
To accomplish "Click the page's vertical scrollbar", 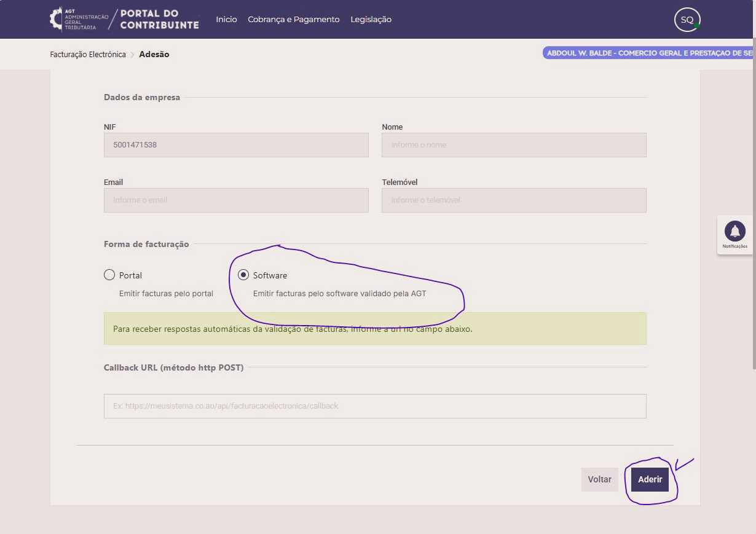I will point(753,184).
